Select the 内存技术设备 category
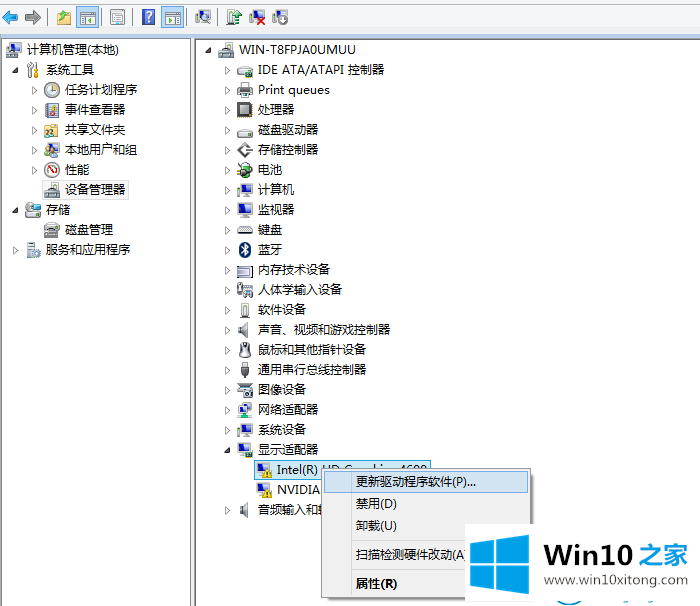The width and height of the screenshot is (700, 606). [294, 270]
